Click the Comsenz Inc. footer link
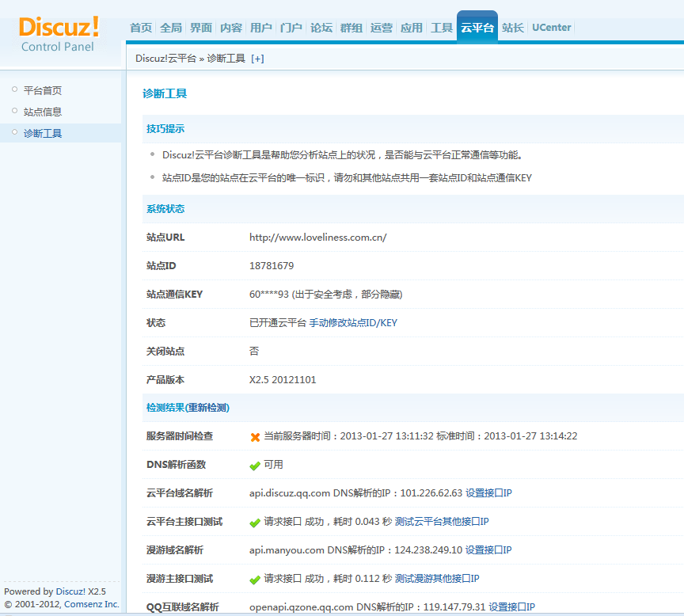 click(x=92, y=604)
